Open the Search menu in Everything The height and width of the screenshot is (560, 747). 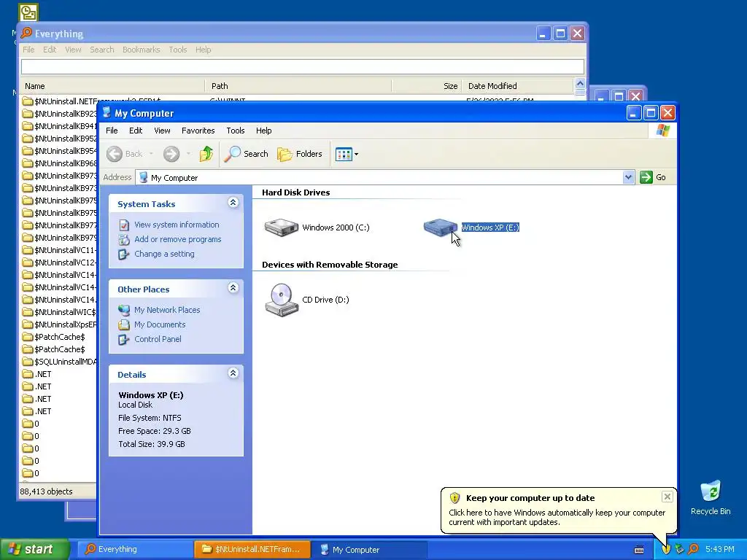[102, 50]
